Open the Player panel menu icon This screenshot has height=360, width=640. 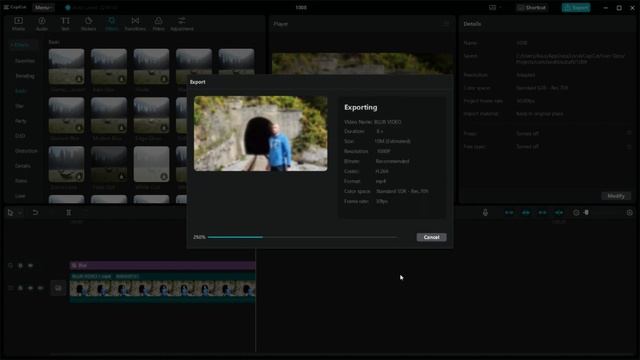pyautogui.click(x=447, y=24)
